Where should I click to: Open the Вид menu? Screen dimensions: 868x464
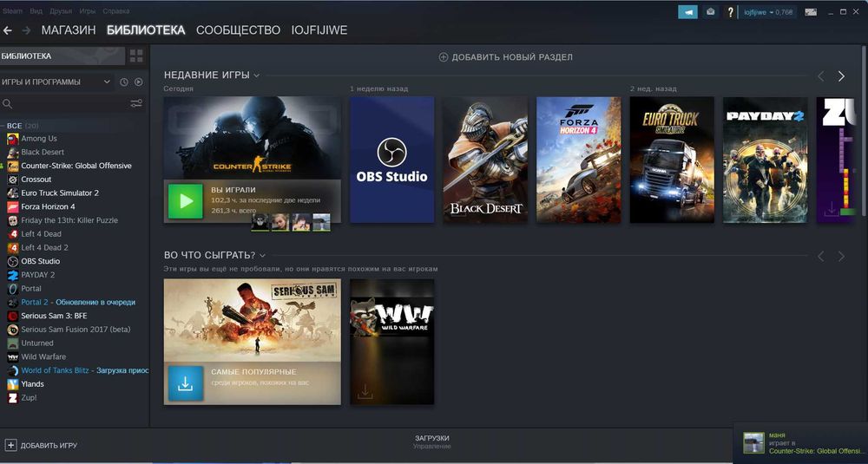tap(36, 11)
